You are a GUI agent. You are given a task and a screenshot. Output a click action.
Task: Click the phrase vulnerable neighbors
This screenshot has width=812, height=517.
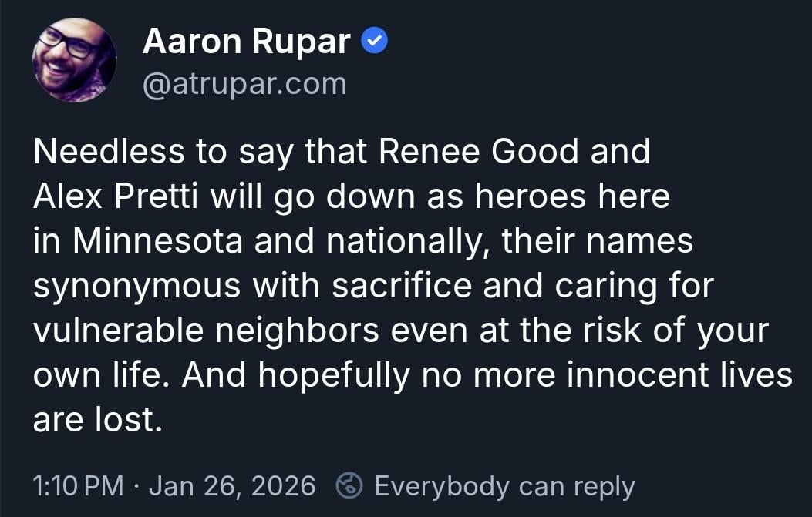coord(206,331)
